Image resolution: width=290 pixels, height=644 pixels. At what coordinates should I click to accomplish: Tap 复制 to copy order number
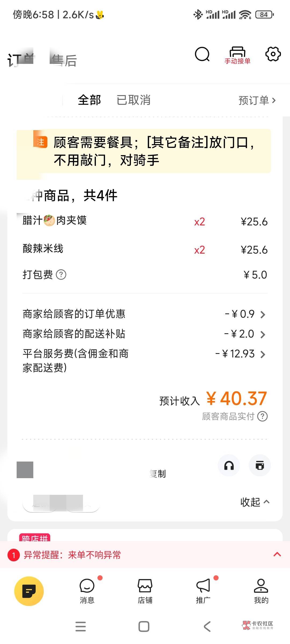158,474
